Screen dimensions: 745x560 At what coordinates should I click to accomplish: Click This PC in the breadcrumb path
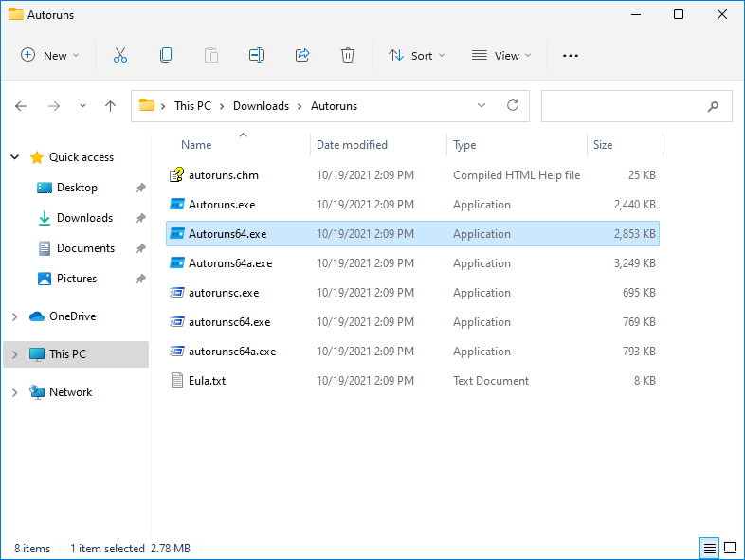(192, 106)
